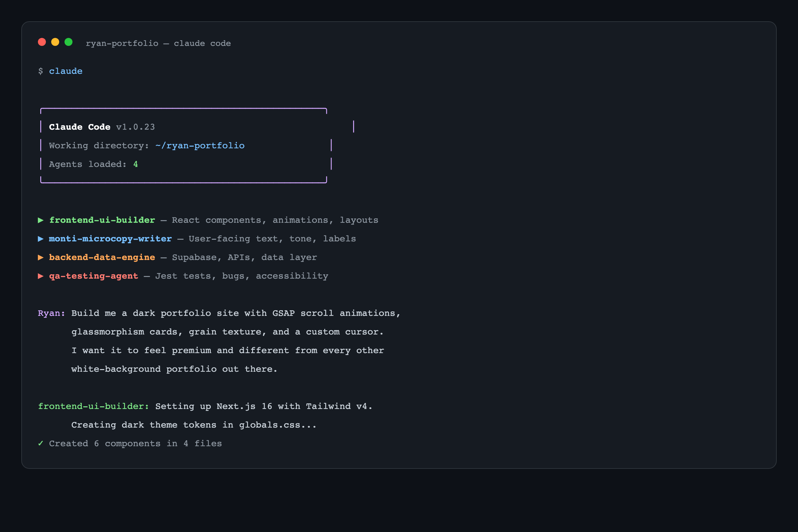
Task: Select the green frontend-ui-builder agent icon
Action: [41, 220]
